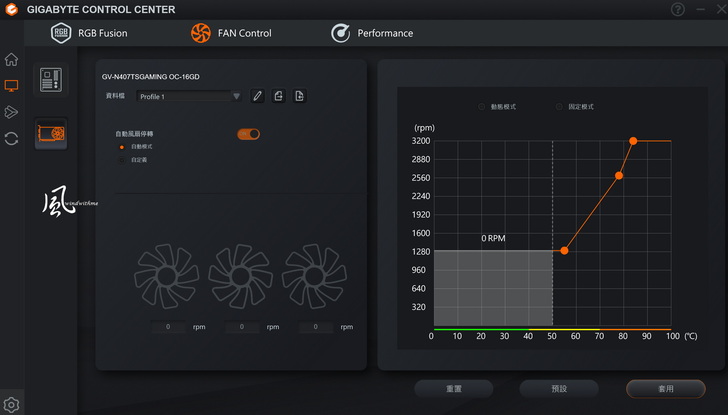This screenshot has height=415, width=728.
Task: Toggle the 自動風扇停轉 fan stop switch
Action: coord(248,134)
